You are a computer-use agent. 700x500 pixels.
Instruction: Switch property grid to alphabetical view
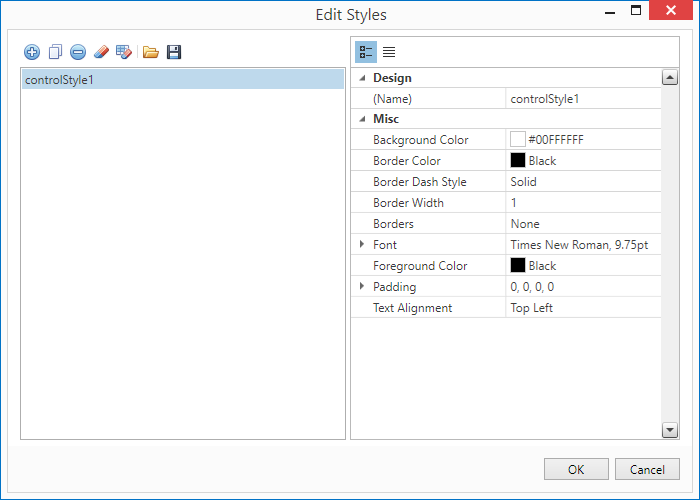389,52
